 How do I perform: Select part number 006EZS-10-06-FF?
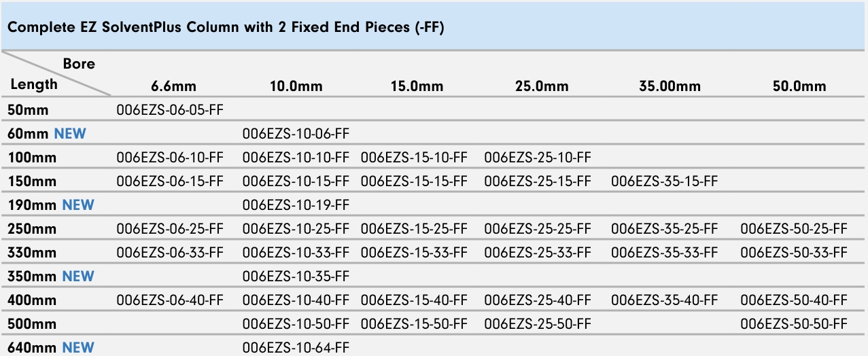coord(296,134)
